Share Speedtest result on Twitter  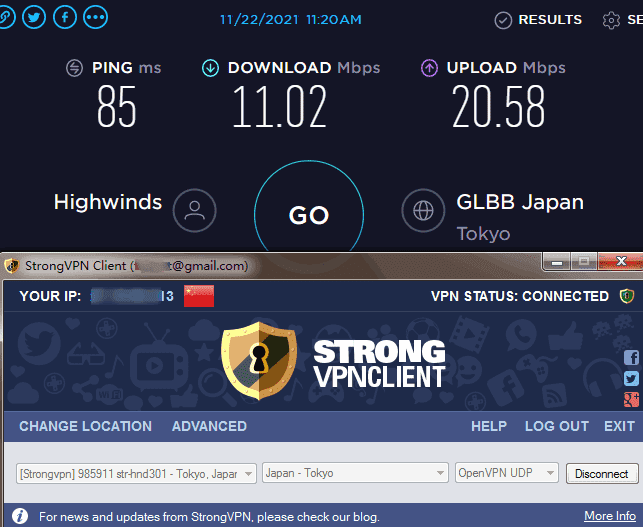click(34, 17)
